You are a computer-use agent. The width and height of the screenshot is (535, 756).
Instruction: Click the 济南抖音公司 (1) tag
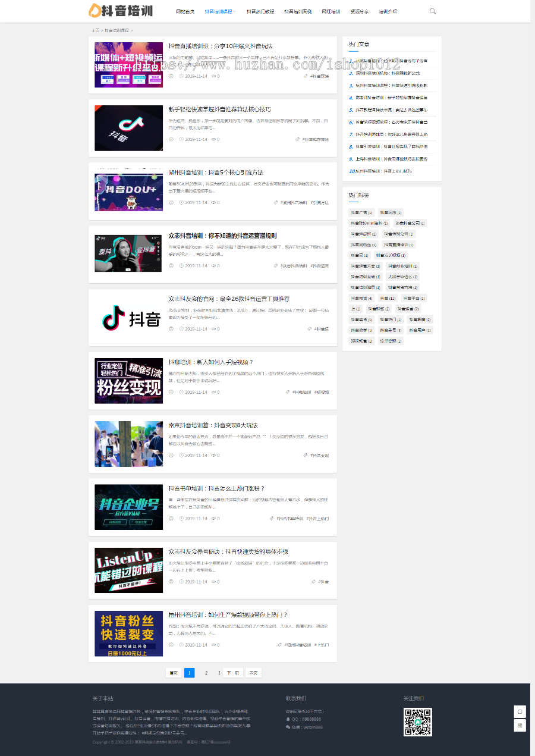coord(411,223)
